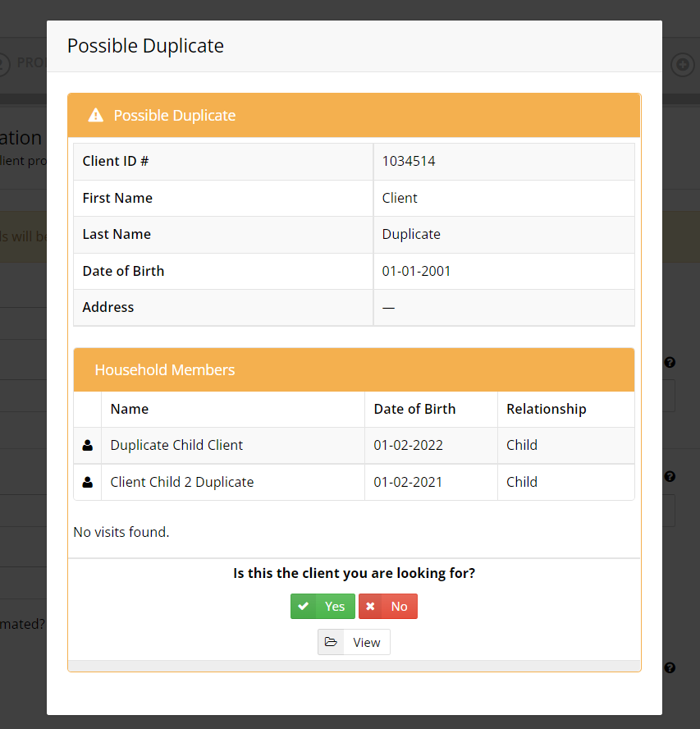This screenshot has width=700, height=729.
Task: Click the Relationship column header
Action: click(546, 409)
